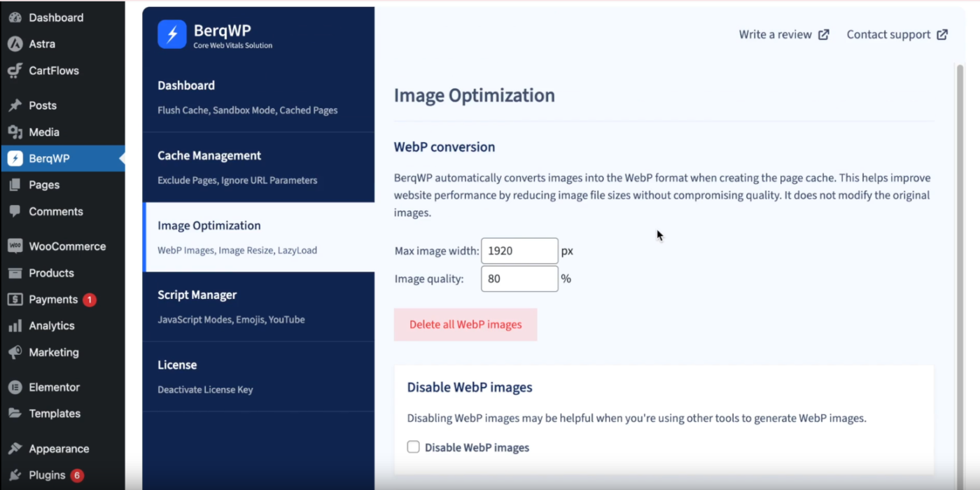The height and width of the screenshot is (490, 980).
Task: Click the Image quality input field
Action: click(519, 279)
